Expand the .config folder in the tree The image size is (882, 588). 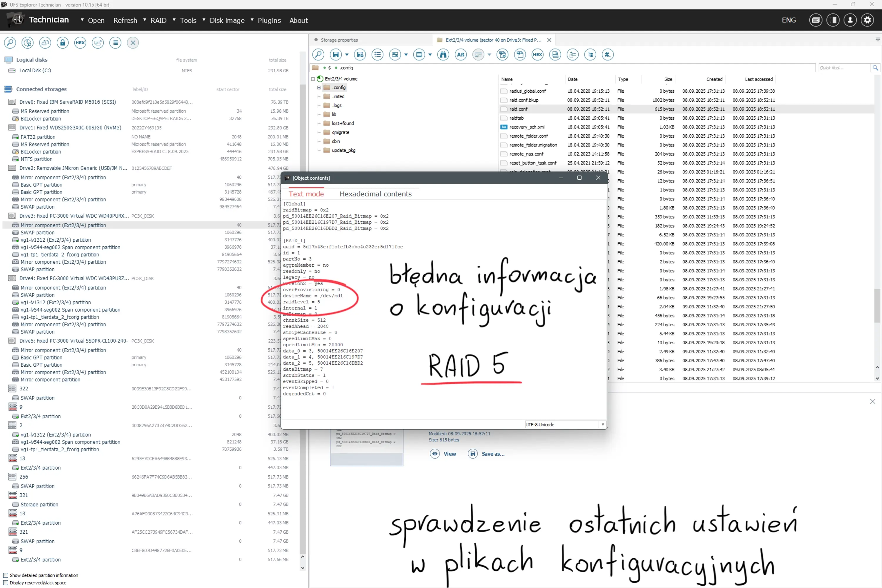click(x=319, y=87)
